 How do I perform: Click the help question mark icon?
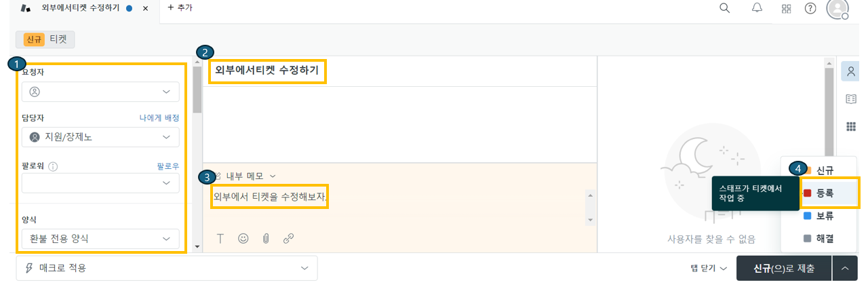click(x=810, y=9)
